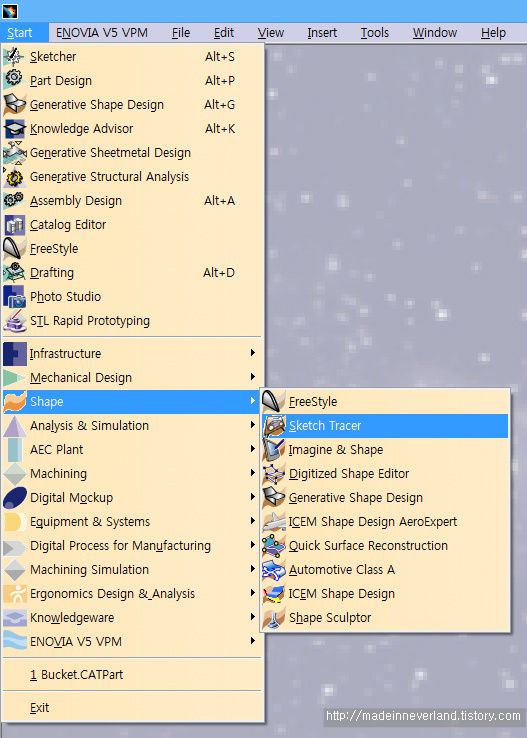
Task: Select Machining Simulation category
Action: point(132,570)
